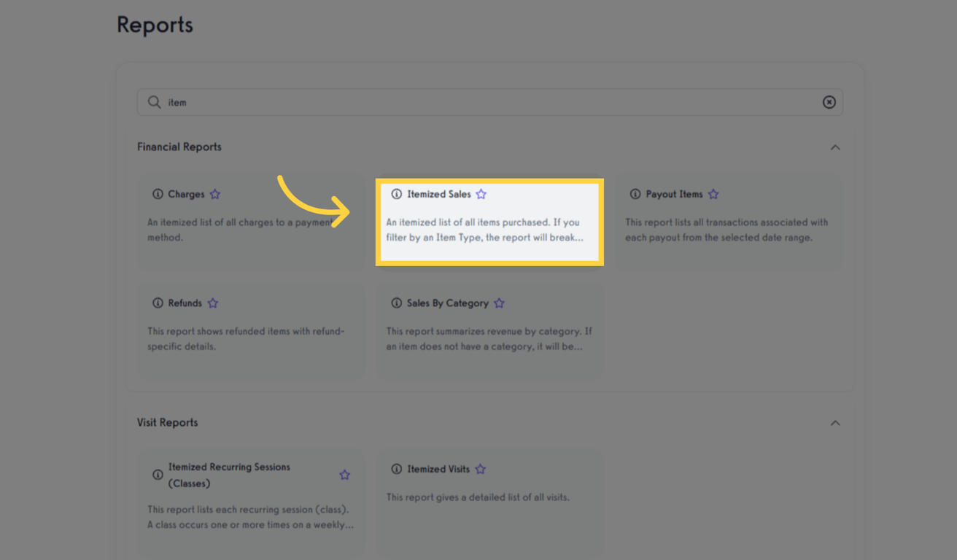The height and width of the screenshot is (560, 957).
Task: Star the Charges report as favorite
Action: click(214, 194)
